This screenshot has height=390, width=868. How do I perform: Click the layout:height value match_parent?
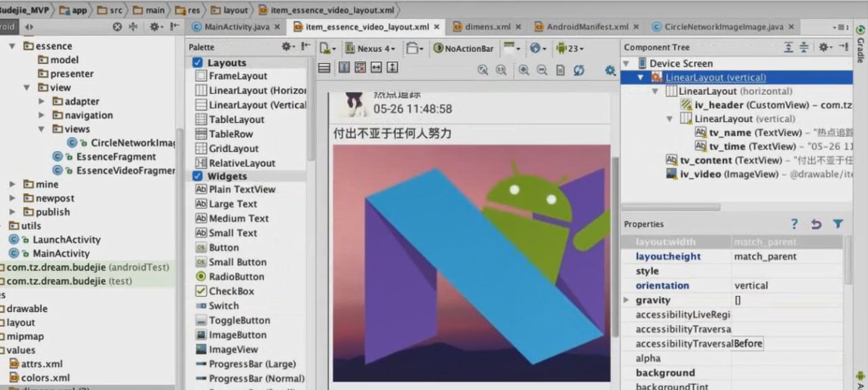[x=765, y=256]
